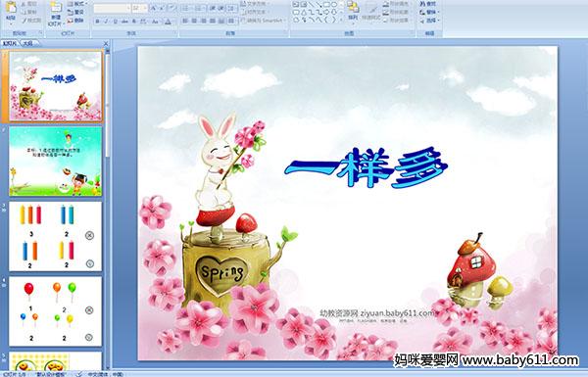Screen dimensions: 588x377
Task: Select the Left Brace shape
Action: click(x=326, y=20)
